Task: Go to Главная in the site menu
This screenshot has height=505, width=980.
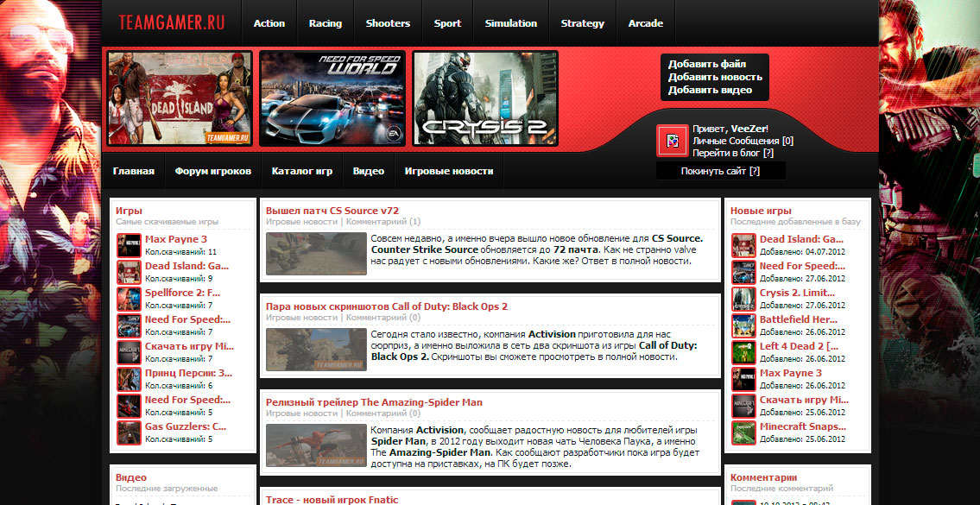Action: [134, 171]
